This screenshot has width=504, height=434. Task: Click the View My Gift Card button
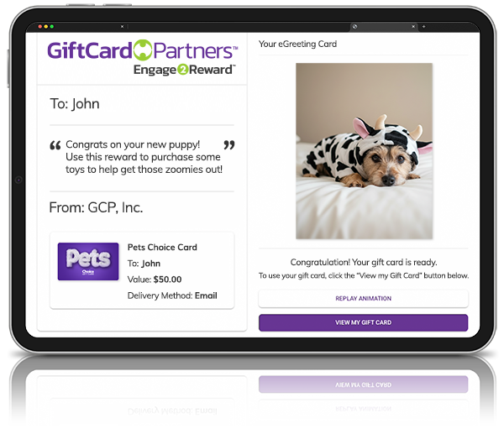coord(363,322)
